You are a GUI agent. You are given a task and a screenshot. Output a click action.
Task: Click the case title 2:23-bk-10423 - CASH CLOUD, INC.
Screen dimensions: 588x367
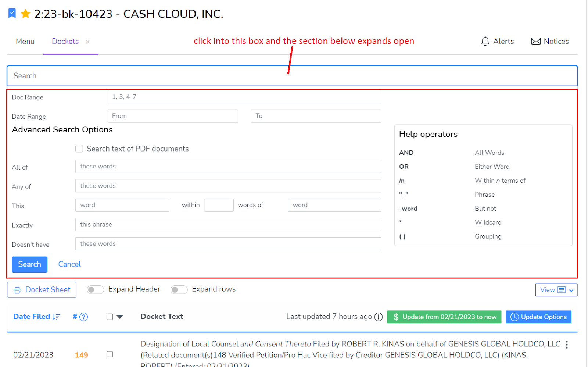click(129, 14)
